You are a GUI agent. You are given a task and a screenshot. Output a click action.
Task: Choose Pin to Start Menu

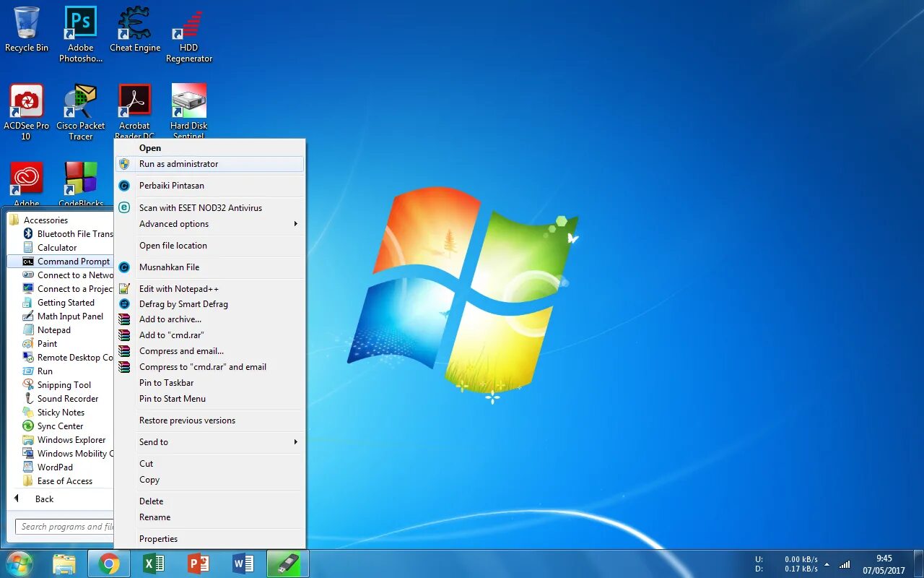click(x=210, y=399)
